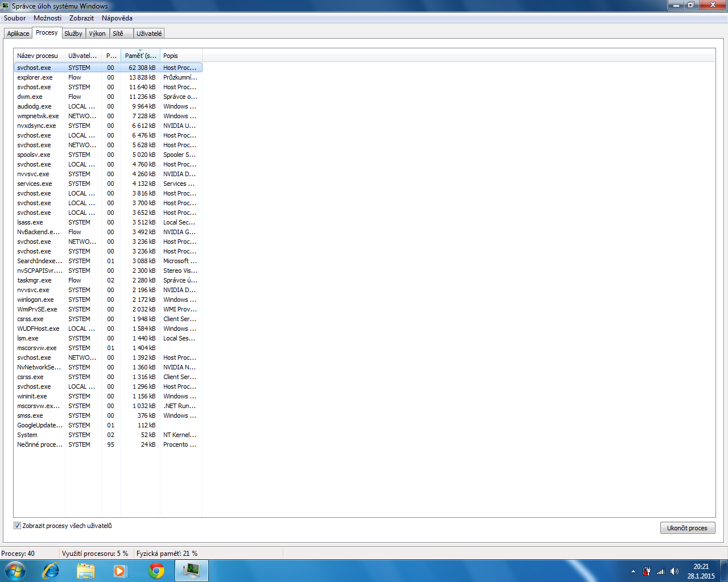Click the winlogon.exe process row
Image resolution: width=728 pixels, height=582 pixels.
pos(108,300)
